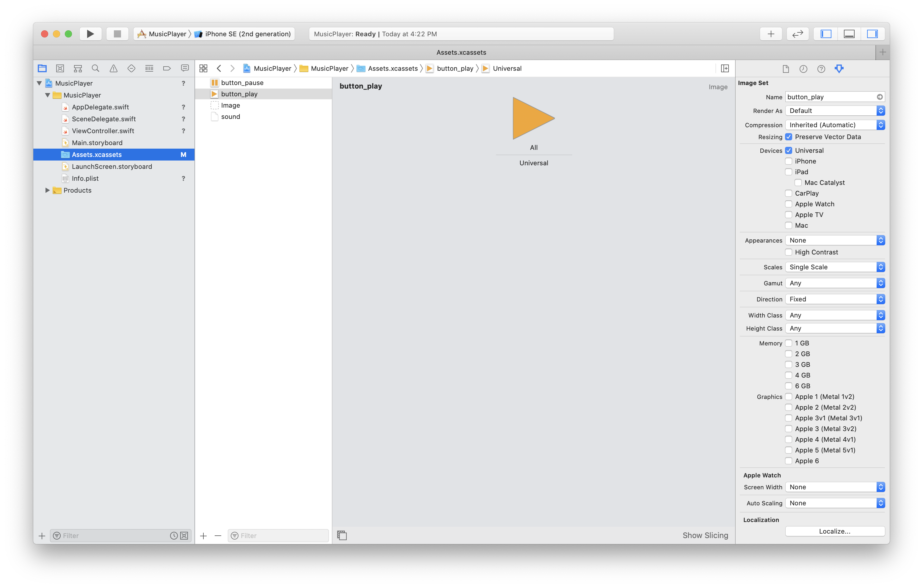The image size is (923, 588).
Task: Select button_pause in the asset list
Action: pyautogui.click(x=242, y=83)
